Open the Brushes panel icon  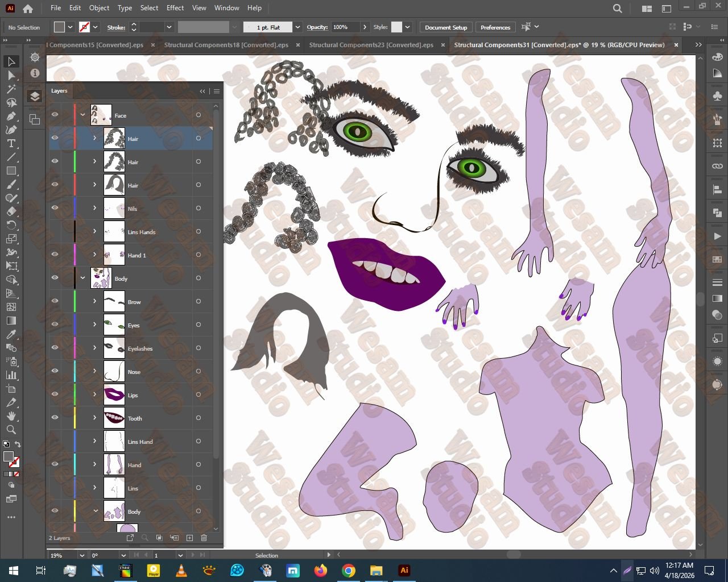coord(717,119)
